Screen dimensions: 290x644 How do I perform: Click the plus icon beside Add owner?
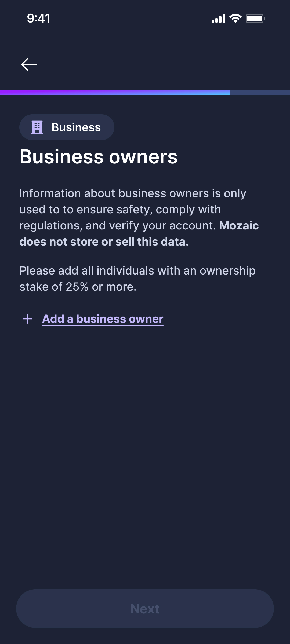(27, 319)
